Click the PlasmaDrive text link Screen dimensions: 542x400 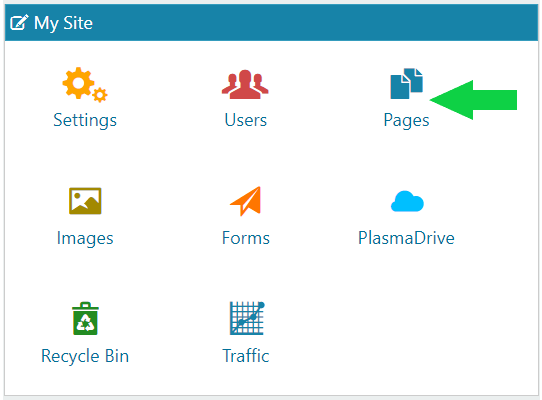point(406,238)
